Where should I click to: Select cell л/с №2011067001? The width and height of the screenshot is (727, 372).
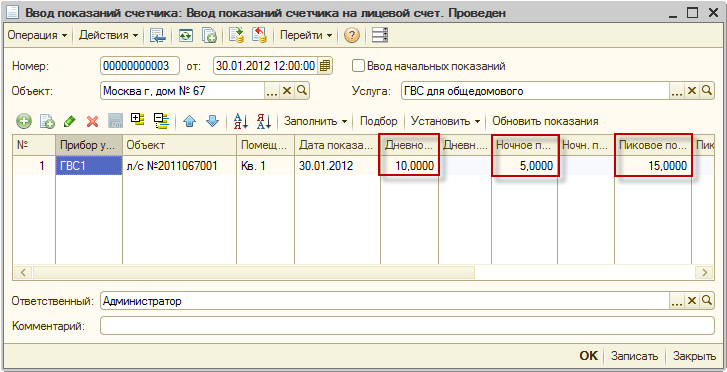[x=179, y=166]
